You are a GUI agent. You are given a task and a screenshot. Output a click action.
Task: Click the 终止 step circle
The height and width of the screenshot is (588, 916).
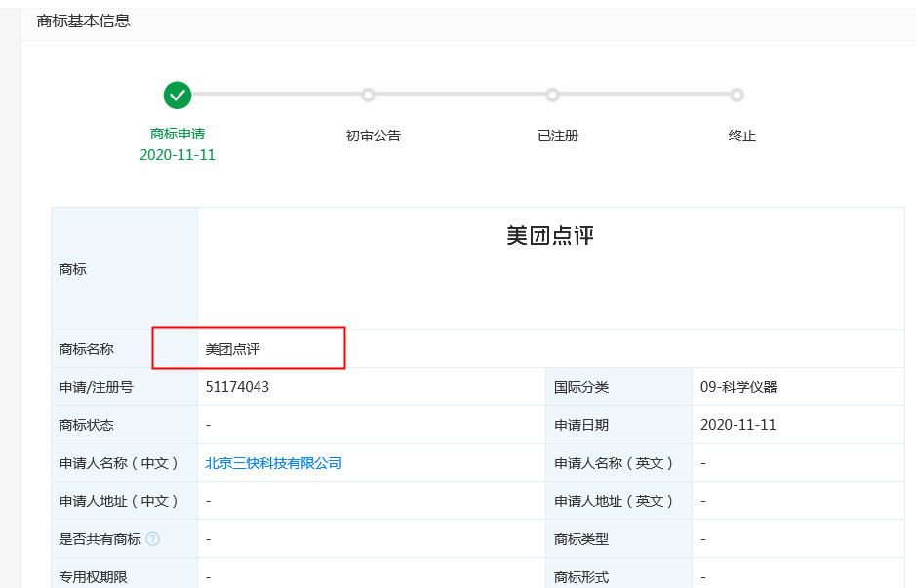click(x=737, y=95)
